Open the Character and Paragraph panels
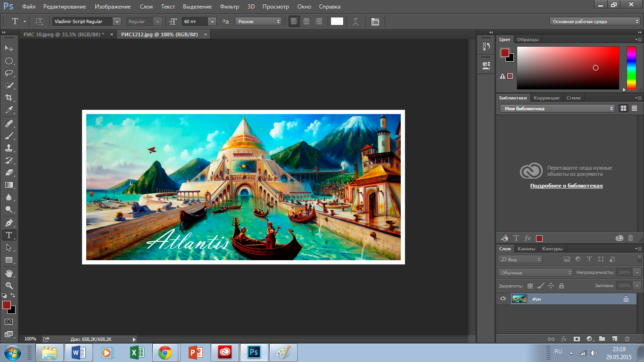The width and height of the screenshot is (644, 362). [x=375, y=21]
